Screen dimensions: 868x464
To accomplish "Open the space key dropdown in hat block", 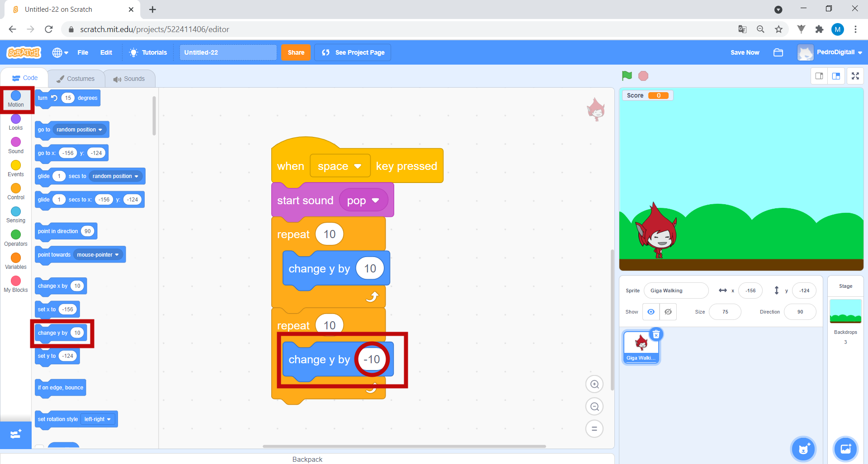I will (x=340, y=166).
